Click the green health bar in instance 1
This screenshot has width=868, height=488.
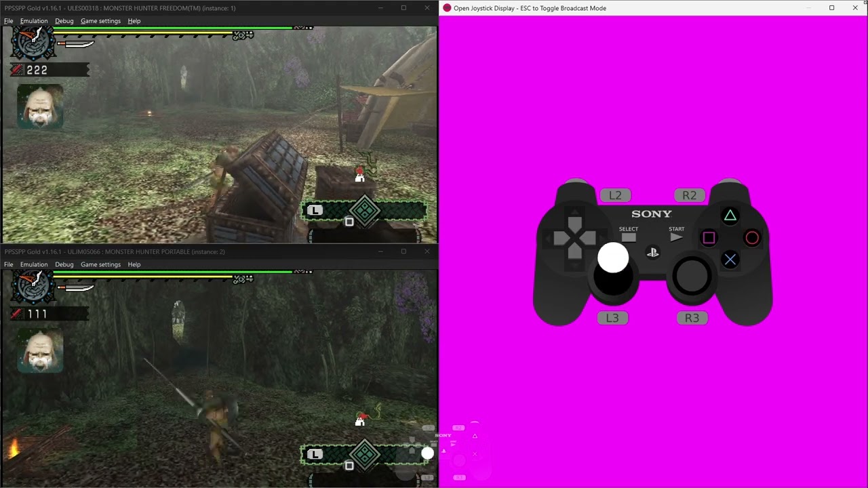tap(173, 28)
